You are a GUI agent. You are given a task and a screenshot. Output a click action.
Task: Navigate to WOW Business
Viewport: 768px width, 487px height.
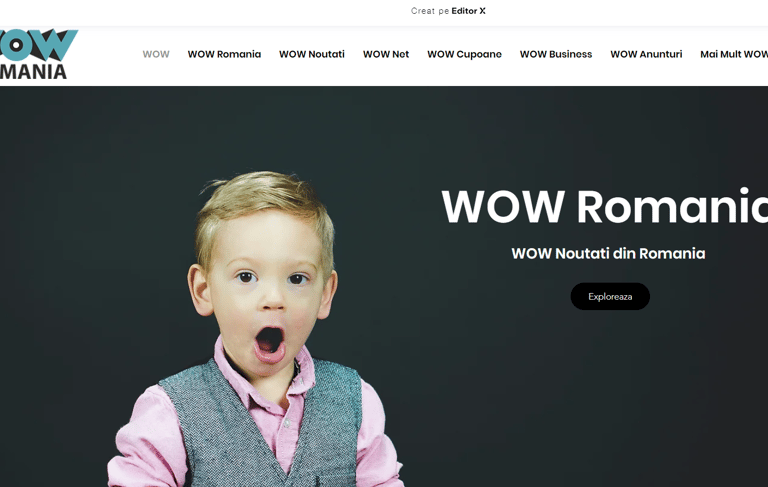(x=556, y=54)
